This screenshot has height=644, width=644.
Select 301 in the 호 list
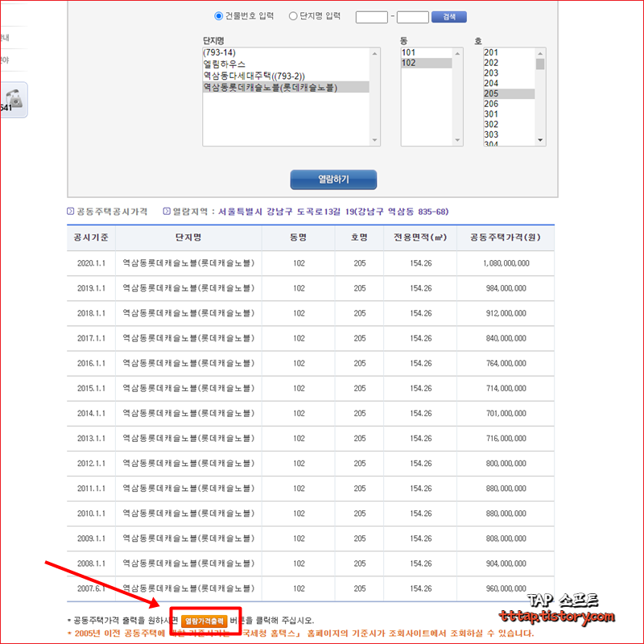pyautogui.click(x=509, y=114)
